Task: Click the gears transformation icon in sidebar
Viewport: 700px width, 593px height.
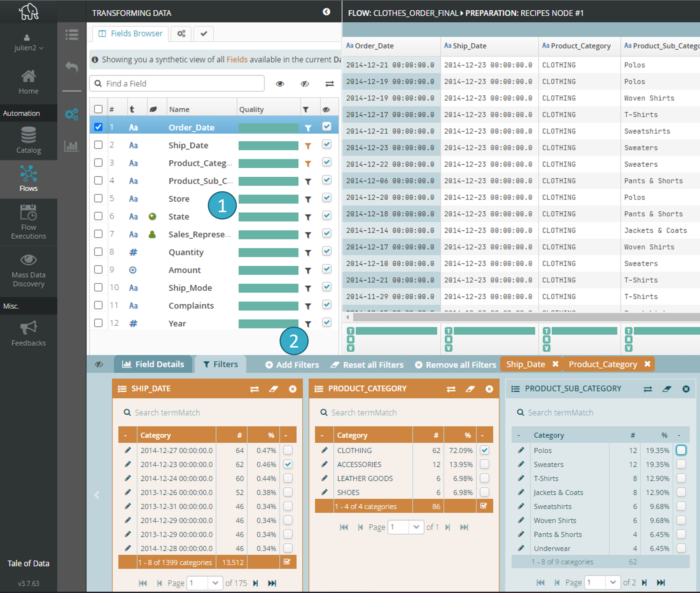Action: point(72,114)
